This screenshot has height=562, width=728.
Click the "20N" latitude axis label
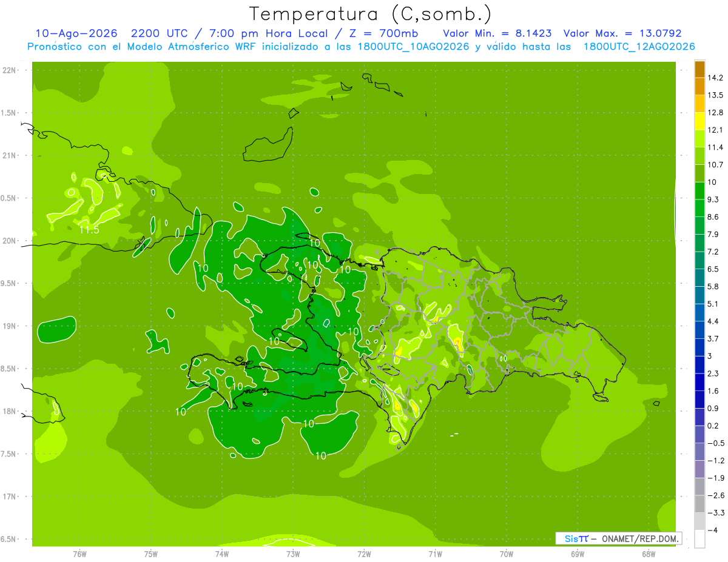coord(10,241)
